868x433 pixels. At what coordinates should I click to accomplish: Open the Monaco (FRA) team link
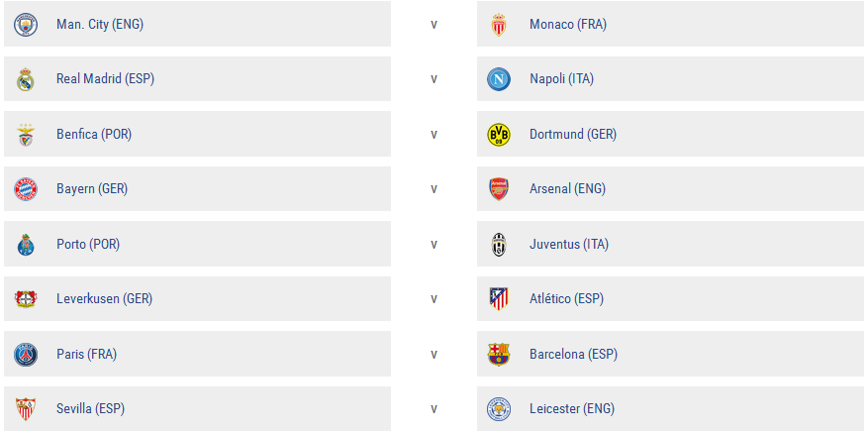(x=567, y=25)
